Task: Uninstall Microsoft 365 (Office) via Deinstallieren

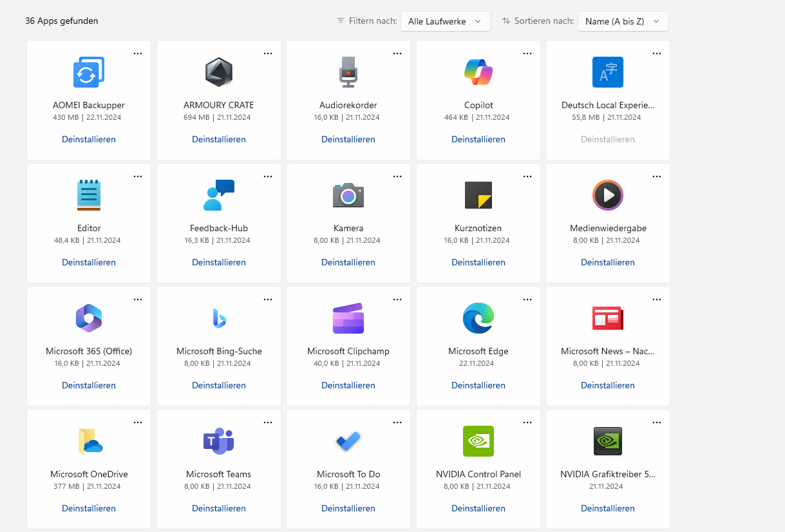Action: pyautogui.click(x=89, y=385)
